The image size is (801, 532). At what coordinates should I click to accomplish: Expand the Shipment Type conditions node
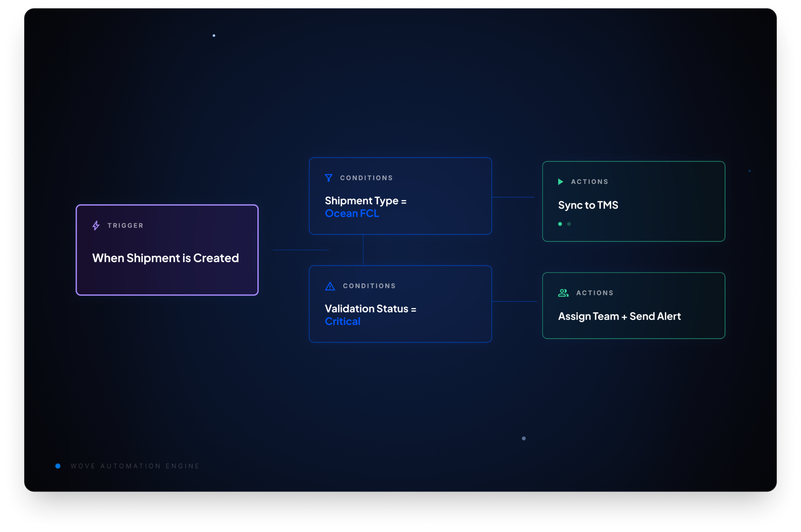(400, 196)
